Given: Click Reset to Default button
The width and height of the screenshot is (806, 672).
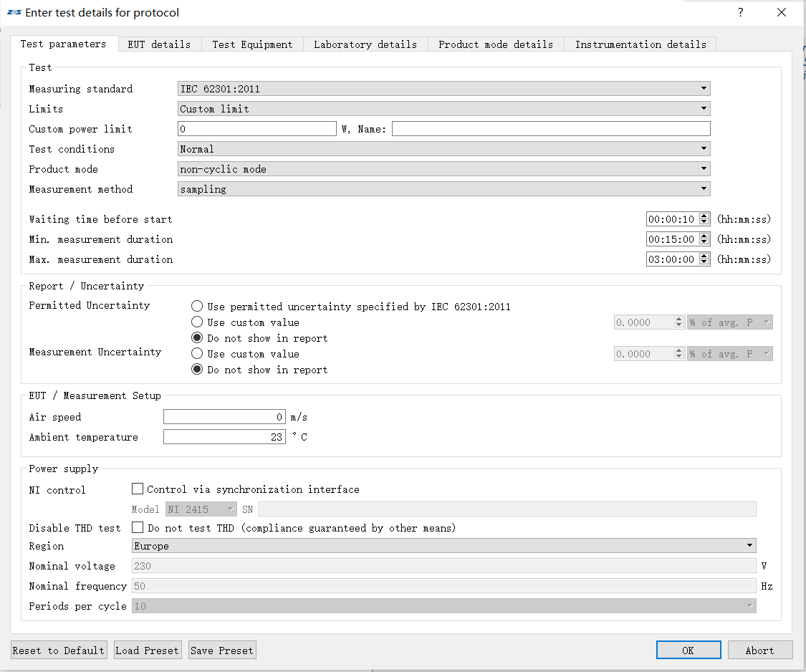Looking at the screenshot, I should (x=59, y=650).
